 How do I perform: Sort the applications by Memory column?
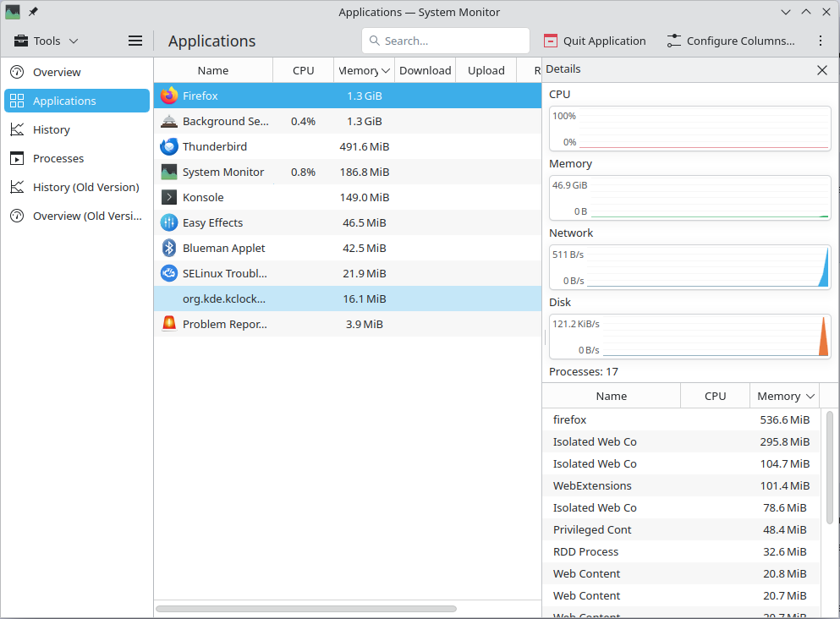(x=365, y=71)
